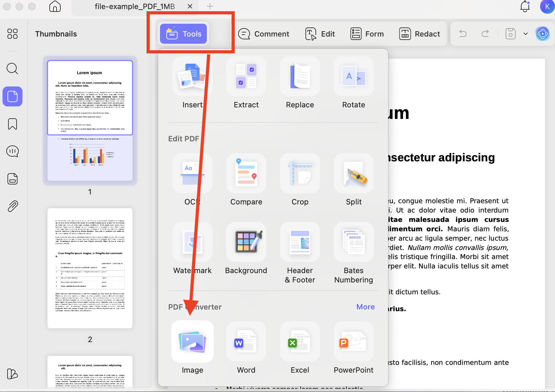Select page 2 thumbnail
Viewport: 555px width, 392px height.
tap(90, 268)
